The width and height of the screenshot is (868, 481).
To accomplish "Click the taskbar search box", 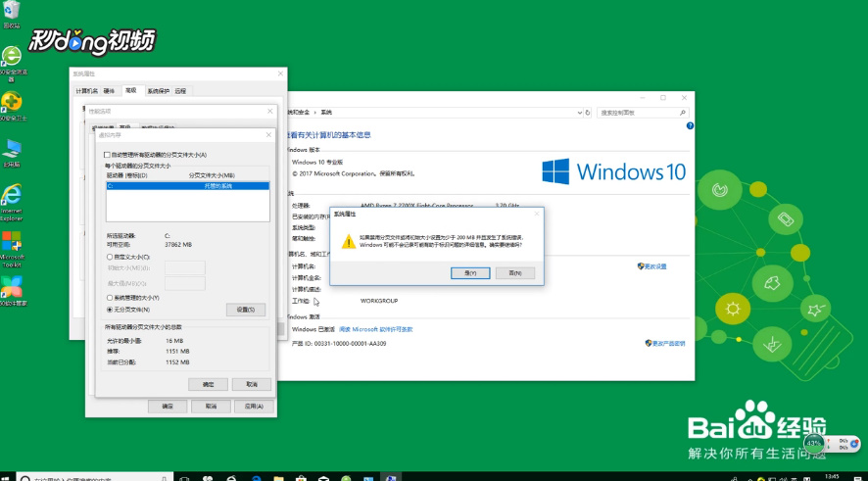I will [x=94, y=477].
